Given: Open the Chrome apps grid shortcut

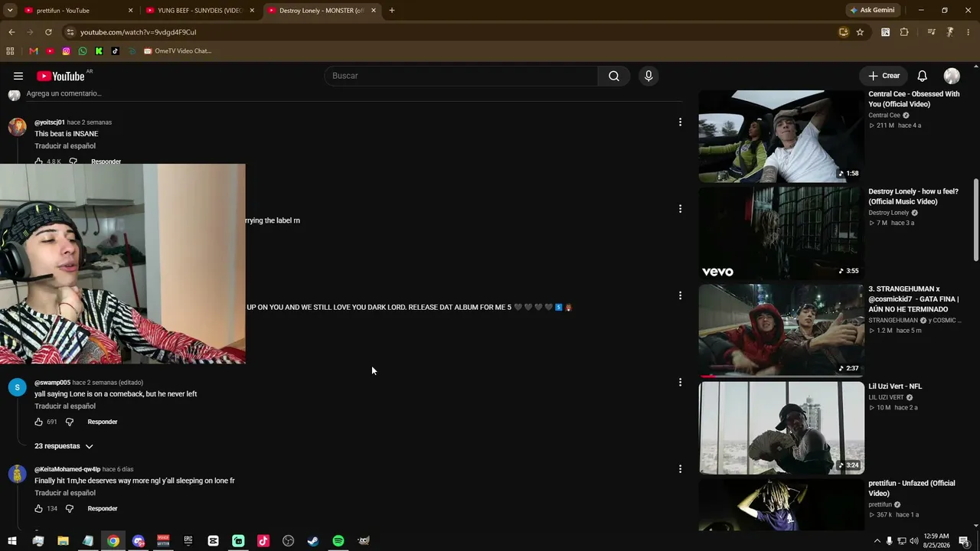Looking at the screenshot, I should pyautogui.click(x=10, y=51).
